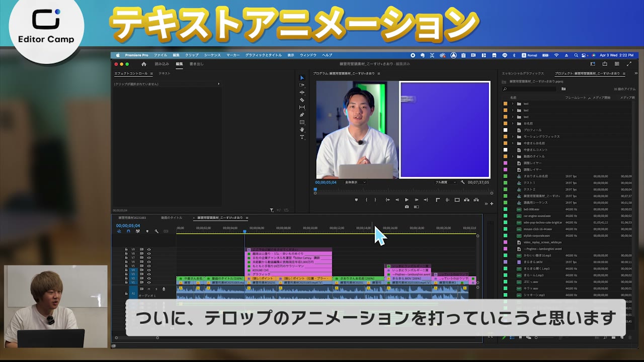The height and width of the screenshot is (362, 644).
Task: Step forward one frame
Action: click(416, 200)
